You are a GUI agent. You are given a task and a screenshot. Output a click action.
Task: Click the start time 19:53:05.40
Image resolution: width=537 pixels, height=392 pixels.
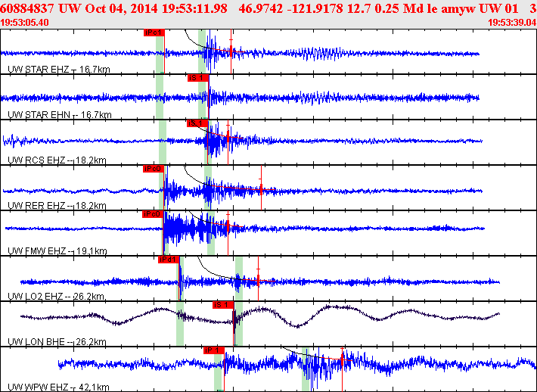[25, 23]
